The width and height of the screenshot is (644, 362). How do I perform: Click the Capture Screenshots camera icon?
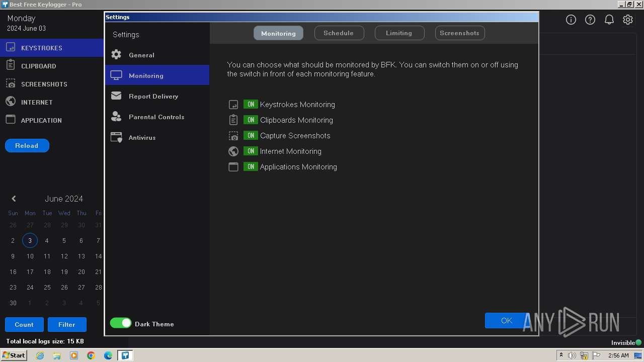pyautogui.click(x=233, y=136)
